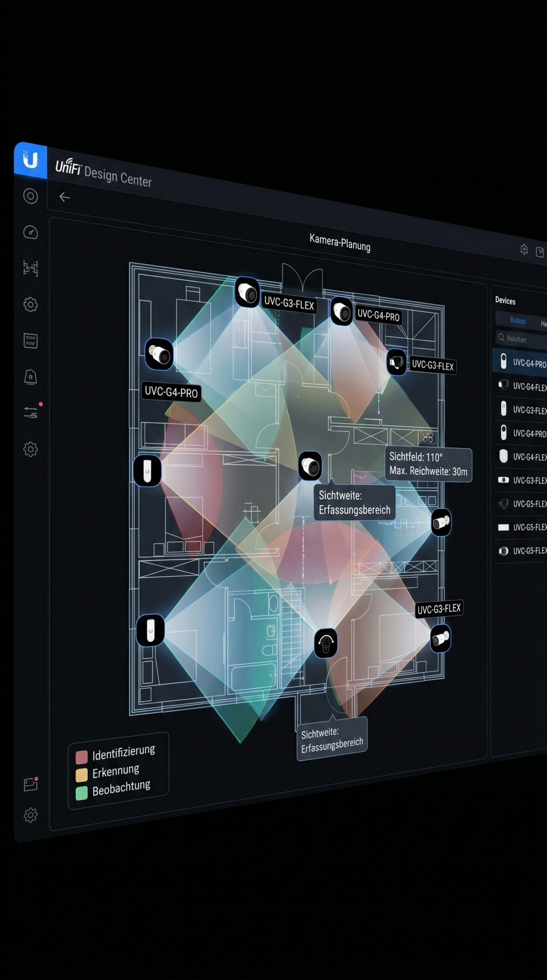Click the Sichtfeld: 110° tooltip line

coord(416,457)
